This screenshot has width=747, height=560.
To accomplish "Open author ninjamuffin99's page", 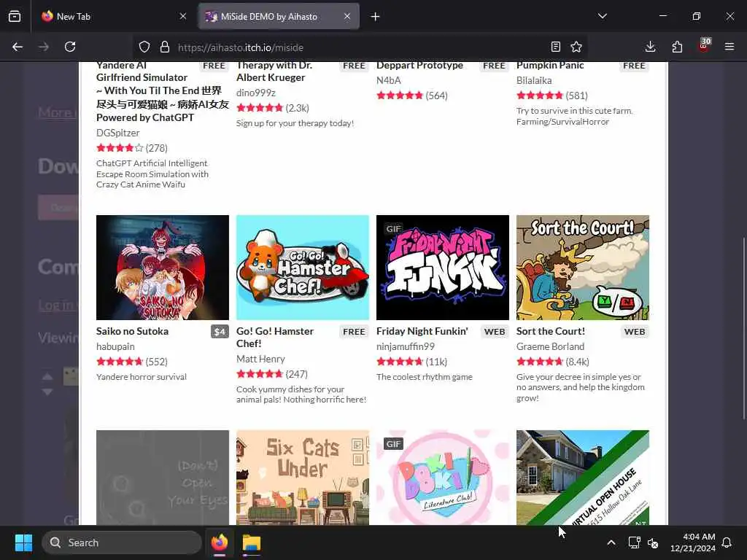I will tap(406, 346).
